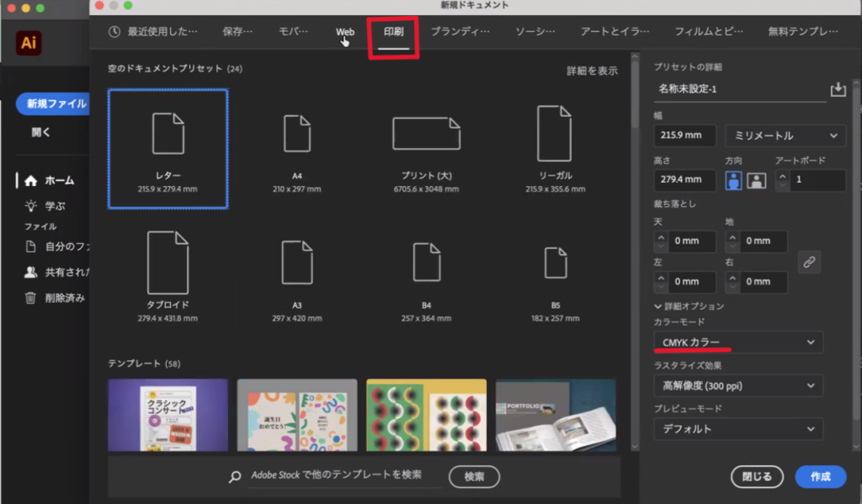Click the save preset icon beside document name
The width and height of the screenshot is (862, 504).
[838, 89]
